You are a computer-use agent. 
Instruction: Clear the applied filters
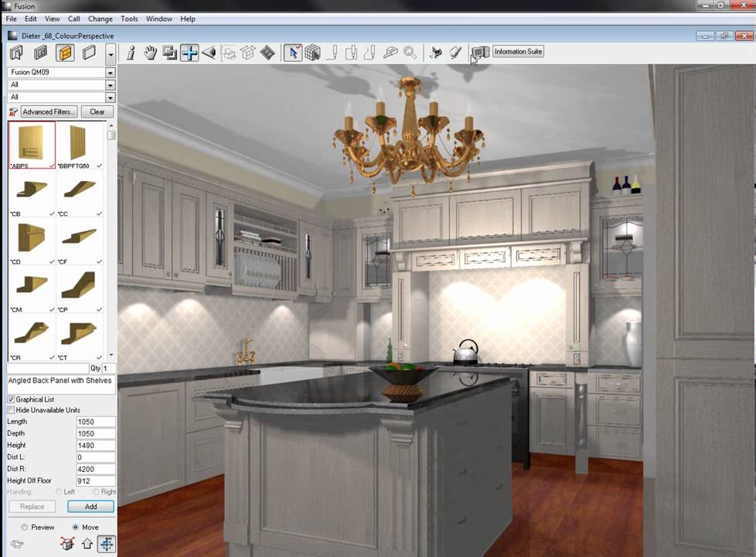point(97,112)
